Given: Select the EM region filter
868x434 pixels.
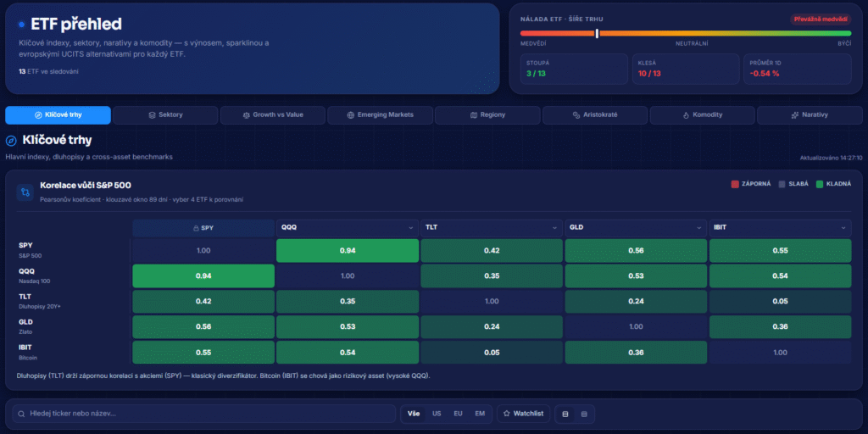Looking at the screenshot, I should (480, 414).
